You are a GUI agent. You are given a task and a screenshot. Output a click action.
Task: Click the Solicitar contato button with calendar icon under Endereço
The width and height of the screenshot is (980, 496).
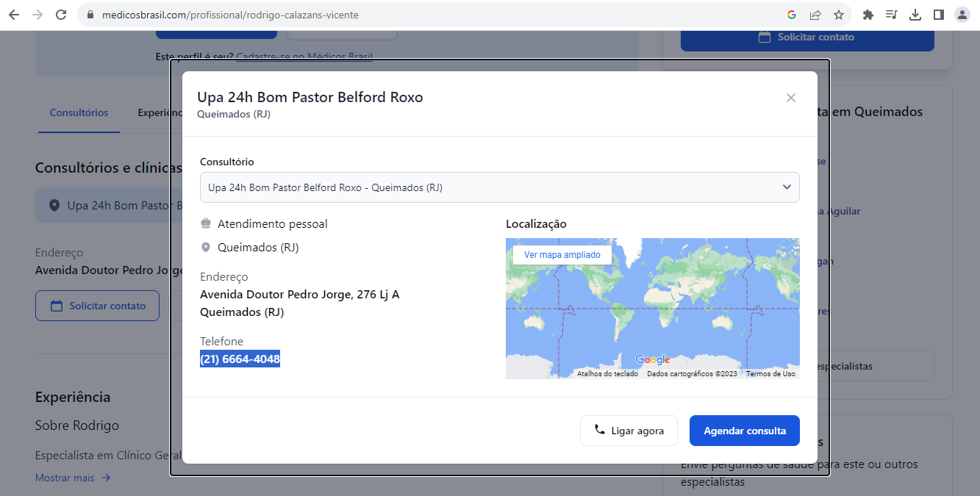coord(97,306)
